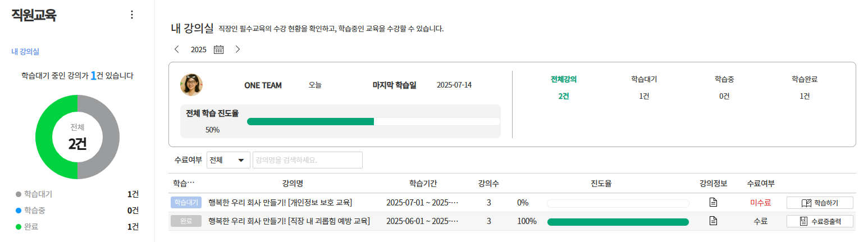
Task: Click the 전체 학습 진도율 progress bar
Action: [373, 122]
